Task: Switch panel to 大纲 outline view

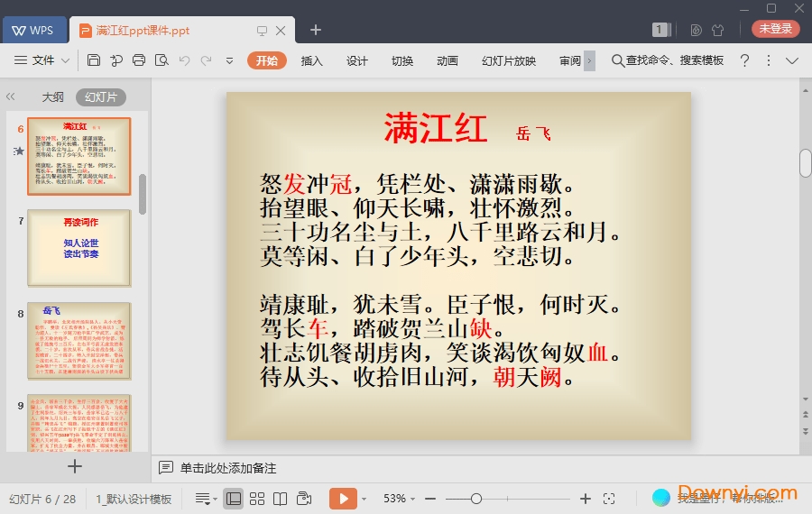Action: tap(52, 97)
